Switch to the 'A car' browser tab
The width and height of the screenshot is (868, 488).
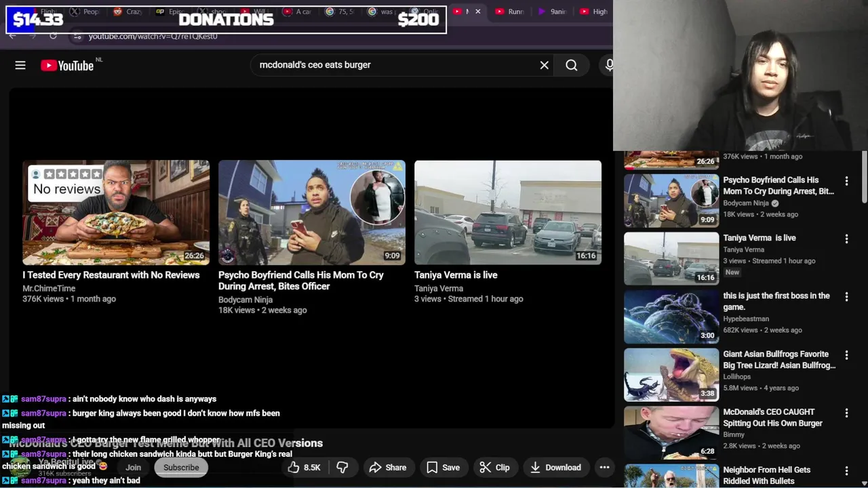(x=297, y=12)
